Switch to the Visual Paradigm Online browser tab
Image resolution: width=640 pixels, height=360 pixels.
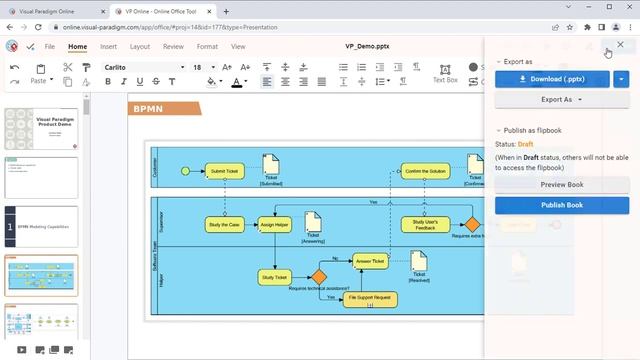(57, 11)
